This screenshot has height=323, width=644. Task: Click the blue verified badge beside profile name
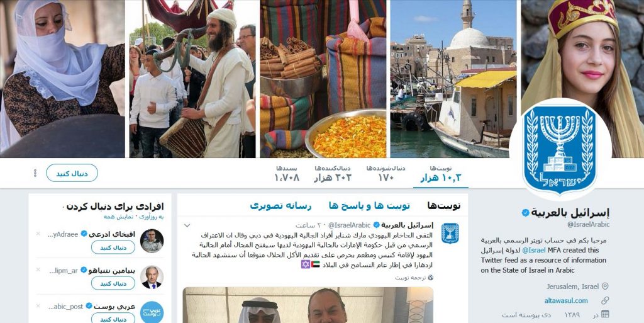click(525, 212)
